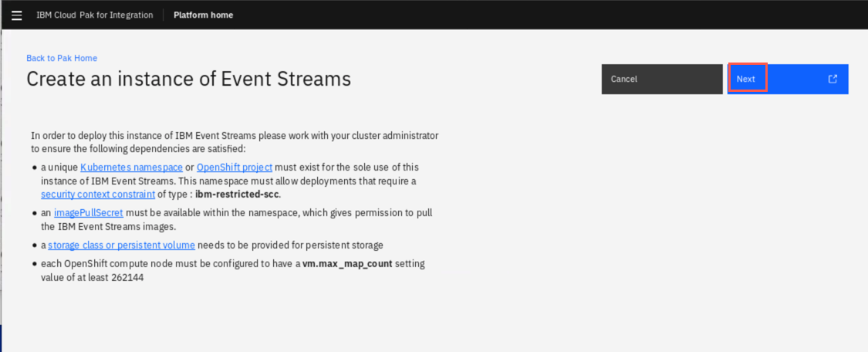Click the Create an instance of Event Streams heading
Image resolution: width=868 pixels, height=352 pixels.
click(189, 79)
